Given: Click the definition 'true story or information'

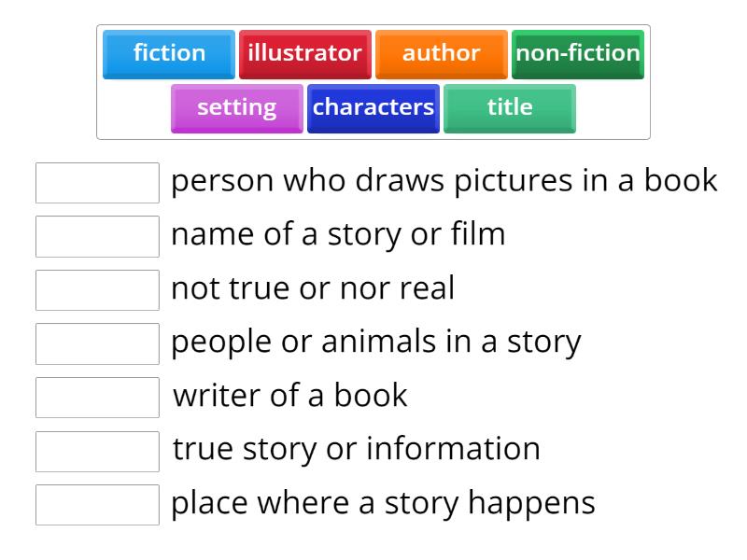Looking at the screenshot, I should tap(355, 449).
